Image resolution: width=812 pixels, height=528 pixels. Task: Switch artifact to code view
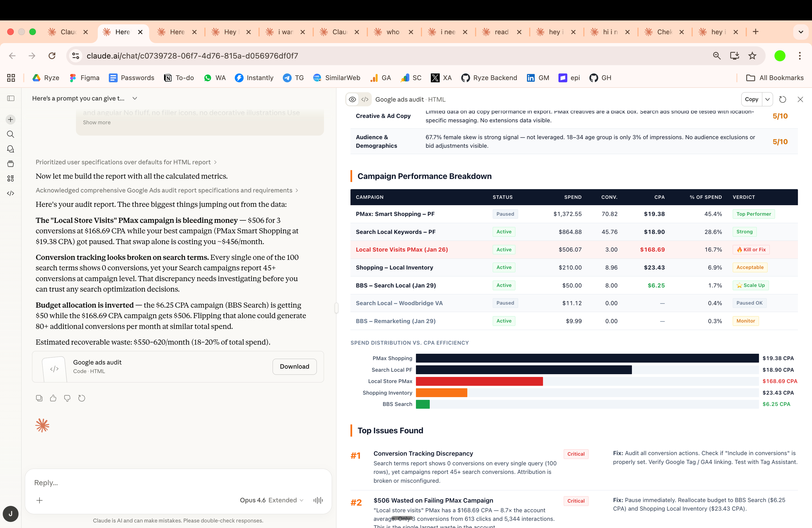[x=365, y=99]
